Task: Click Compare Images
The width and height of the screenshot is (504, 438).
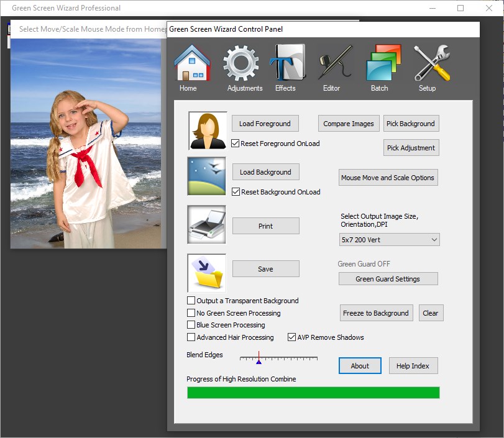Action: pyautogui.click(x=349, y=123)
